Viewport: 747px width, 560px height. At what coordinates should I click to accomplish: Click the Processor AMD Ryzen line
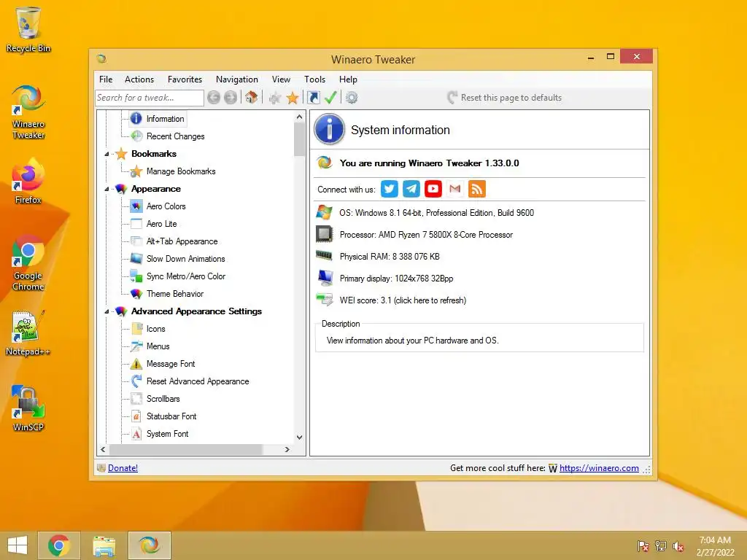coord(426,235)
